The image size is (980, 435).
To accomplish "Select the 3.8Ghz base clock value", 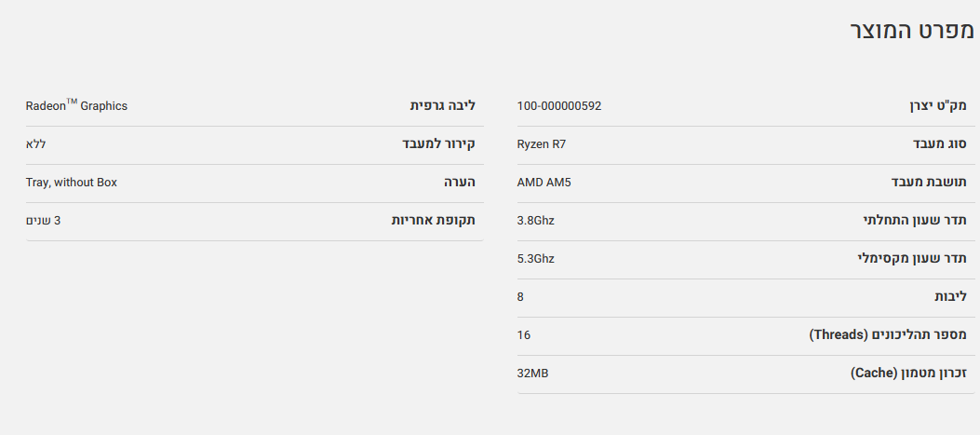I will (536, 221).
